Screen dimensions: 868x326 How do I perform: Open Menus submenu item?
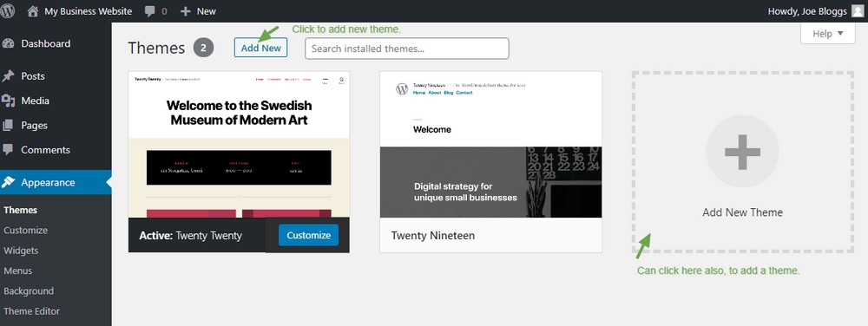click(17, 271)
